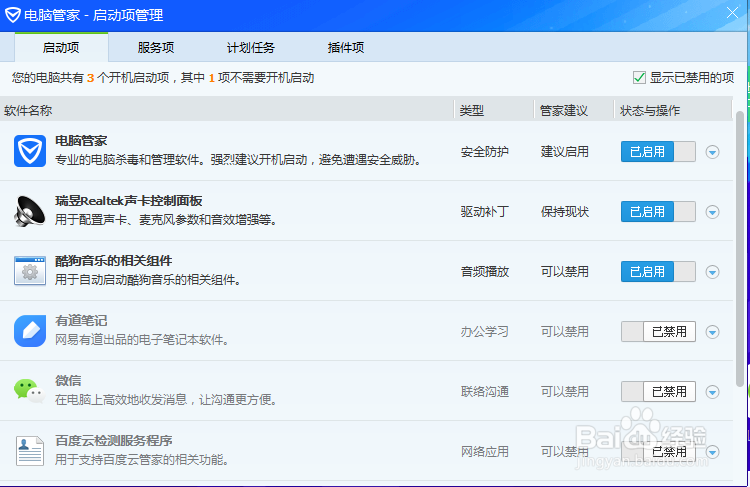Click the 电脑管家 software name

tap(81, 141)
